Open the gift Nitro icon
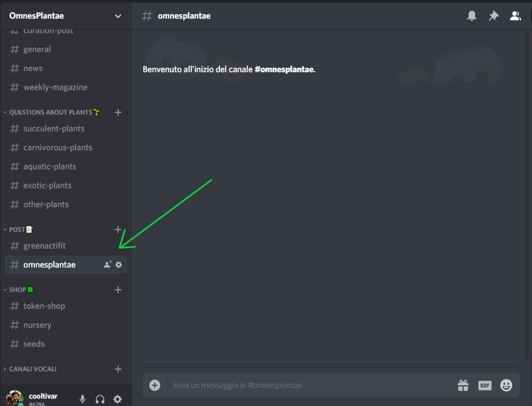The width and height of the screenshot is (532, 406). (x=463, y=385)
